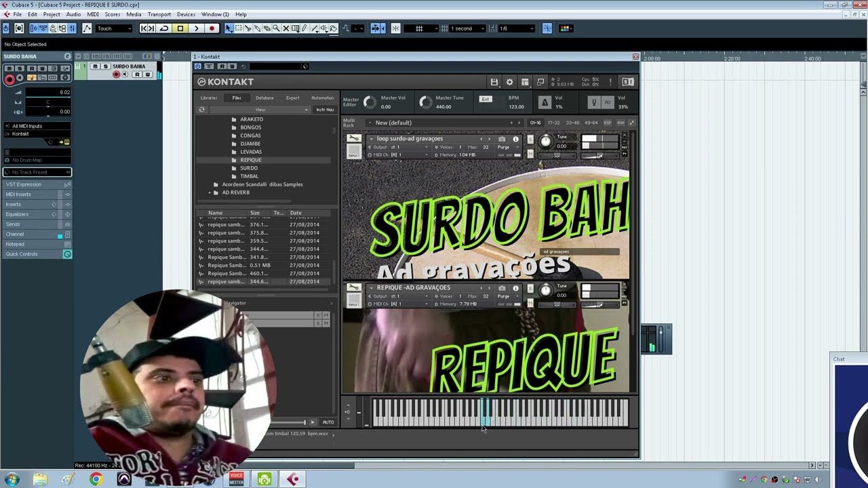Expand the Equalizers inspector section

(x=37, y=214)
